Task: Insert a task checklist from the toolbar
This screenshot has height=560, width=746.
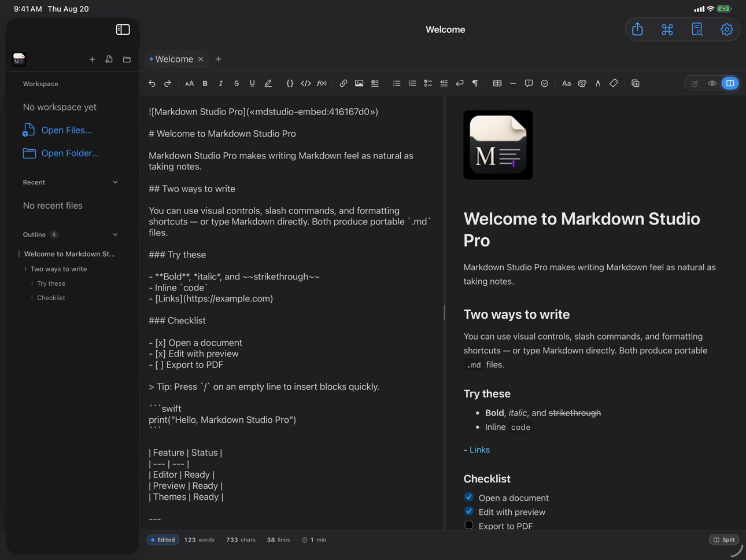Action: click(x=428, y=83)
